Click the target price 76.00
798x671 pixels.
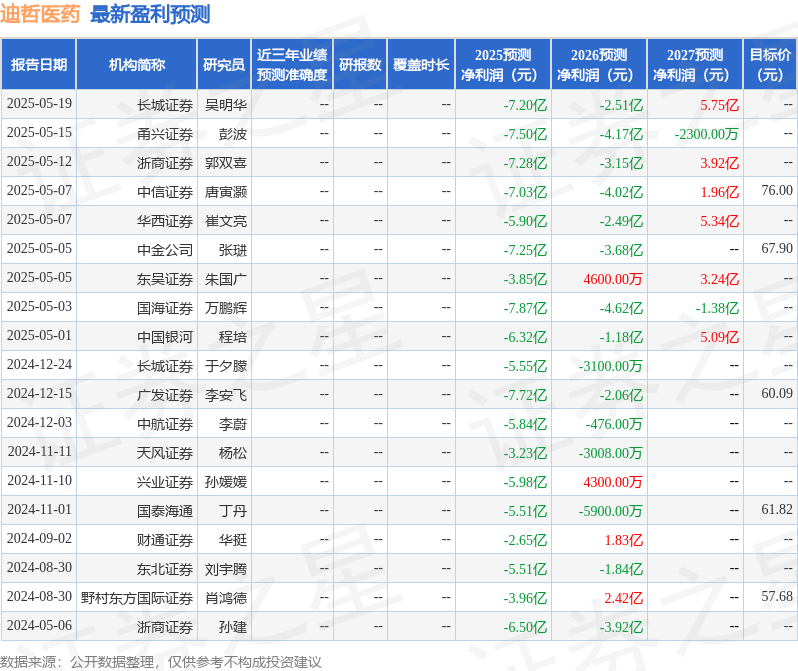[x=777, y=190]
